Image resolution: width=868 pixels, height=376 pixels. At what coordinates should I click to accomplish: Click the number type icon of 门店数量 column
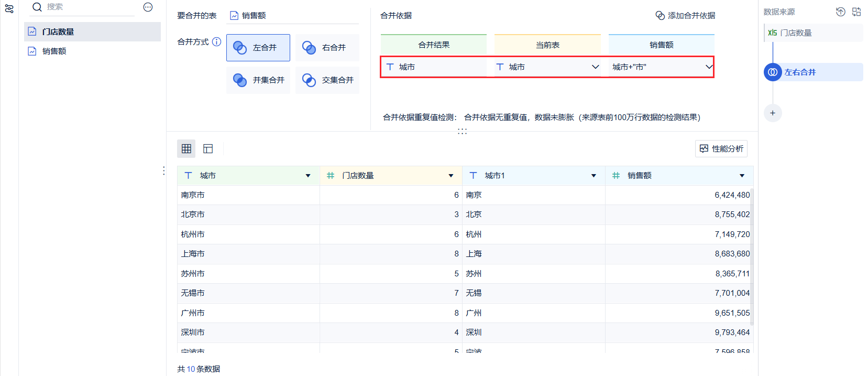[x=331, y=176]
